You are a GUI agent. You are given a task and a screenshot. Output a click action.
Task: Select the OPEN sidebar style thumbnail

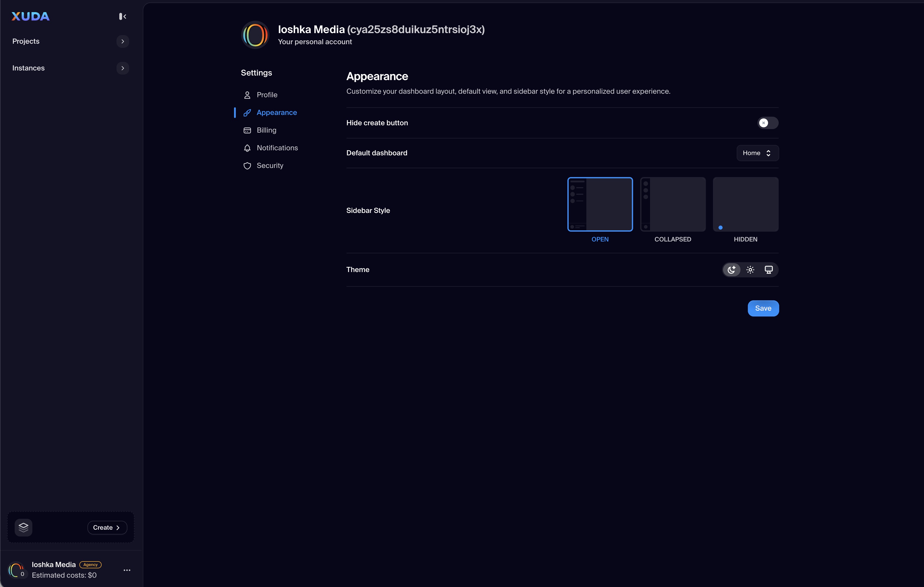click(x=600, y=204)
